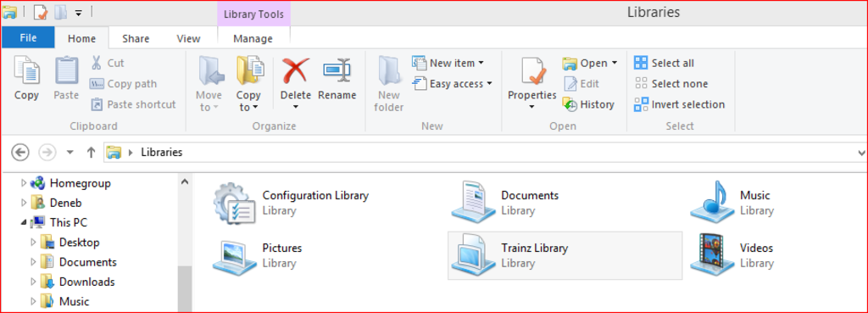
Task: Expand the Delete dropdown arrow
Action: [x=295, y=107]
